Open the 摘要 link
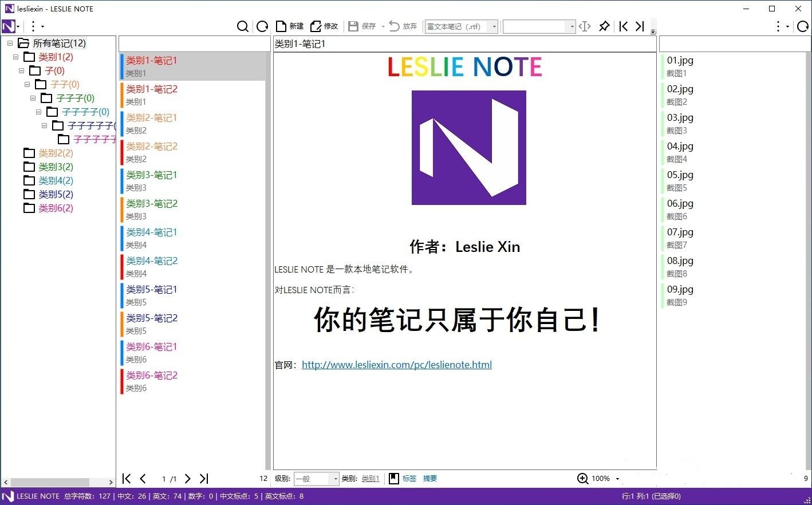 point(430,479)
